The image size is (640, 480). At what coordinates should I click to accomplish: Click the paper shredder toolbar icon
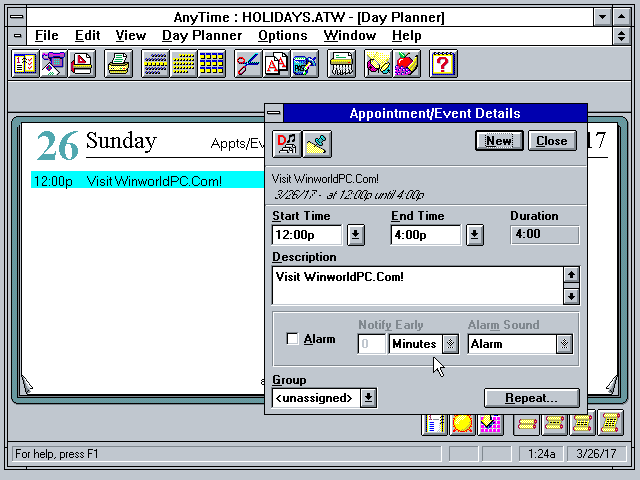click(x=341, y=64)
